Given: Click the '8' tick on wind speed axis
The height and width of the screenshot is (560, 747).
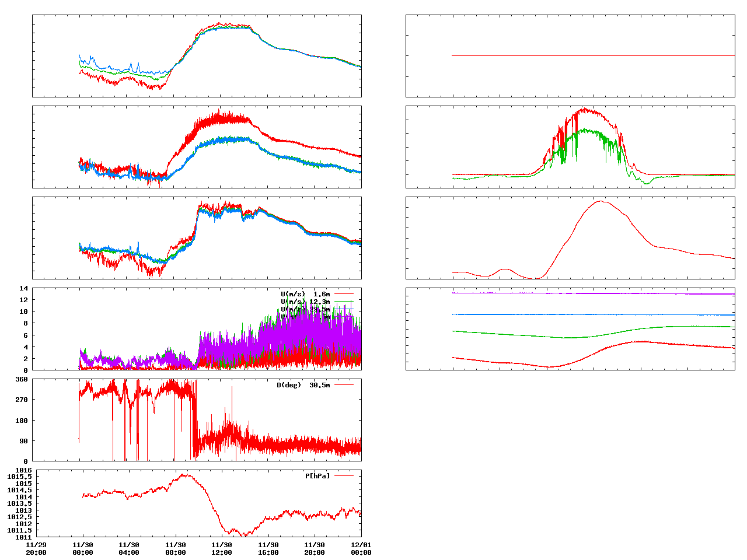Looking at the screenshot, I should coord(26,323).
